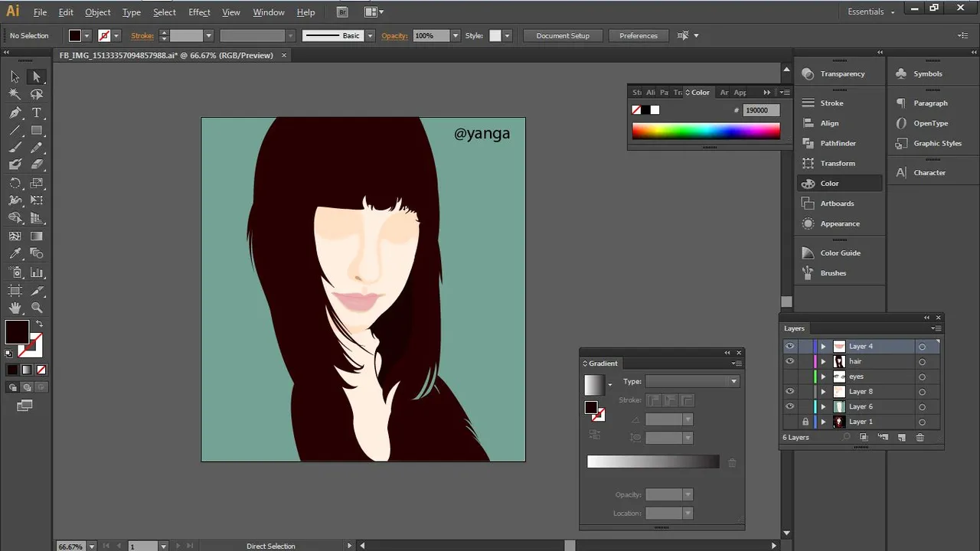Open the Effect menu
Screen dimensions: 980x551
coord(199,12)
